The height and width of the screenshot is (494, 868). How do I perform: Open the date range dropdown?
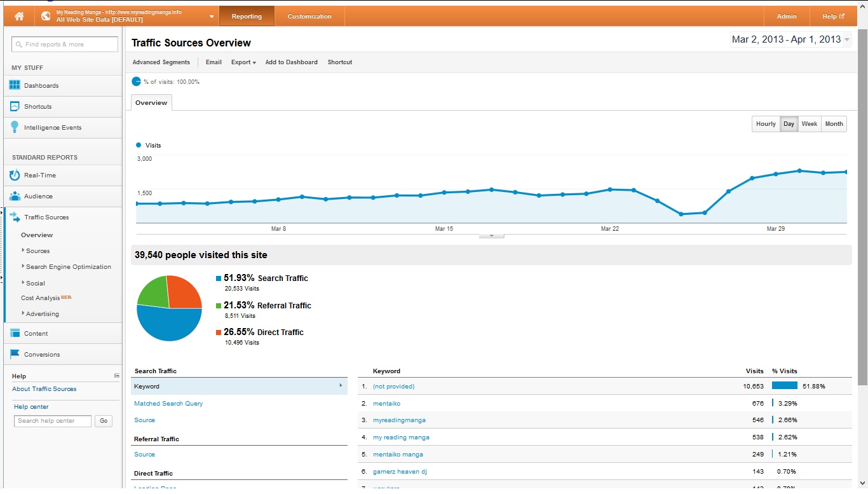[791, 39]
